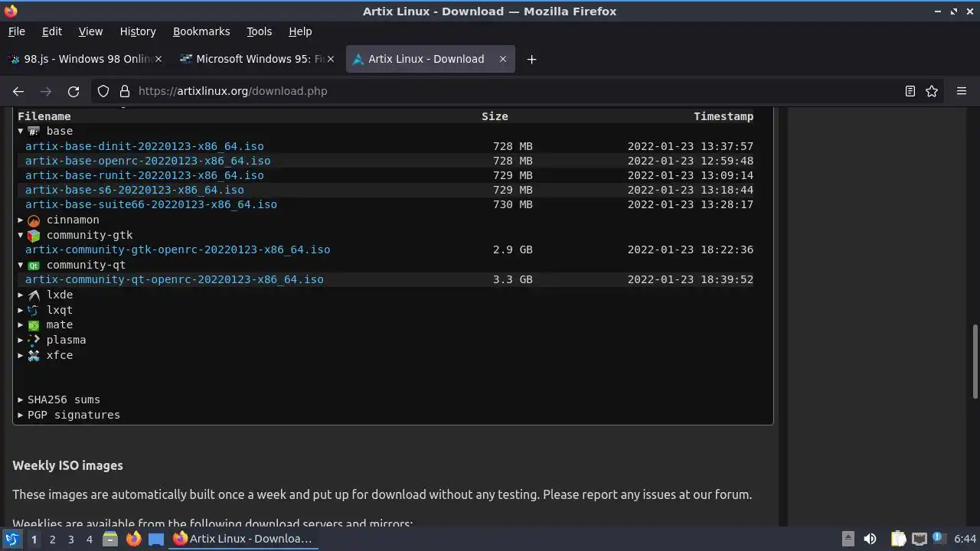Download artix-community-gtk-openrc ISO

(178, 249)
